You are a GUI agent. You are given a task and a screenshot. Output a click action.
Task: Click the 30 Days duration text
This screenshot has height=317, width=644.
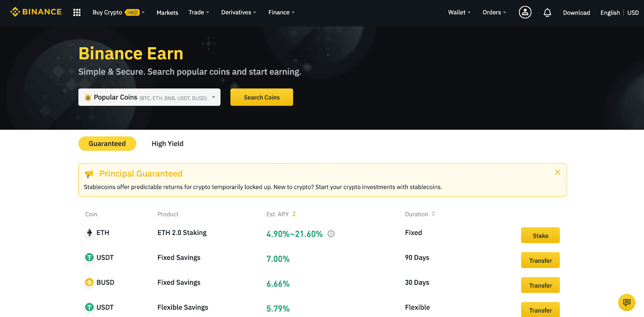tap(417, 282)
